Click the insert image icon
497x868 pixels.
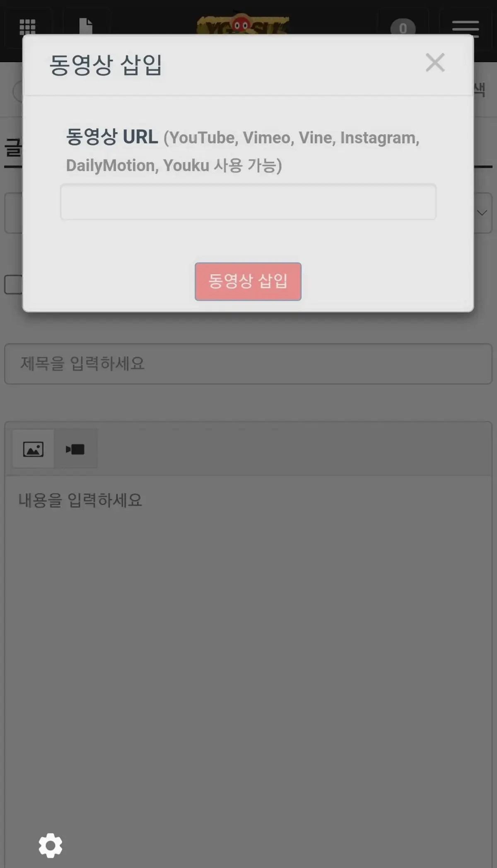[x=33, y=449]
